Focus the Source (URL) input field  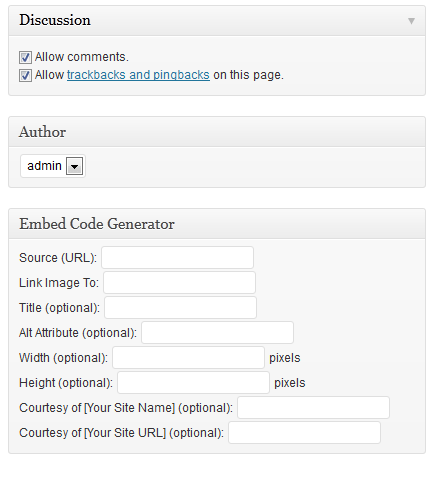point(178,258)
